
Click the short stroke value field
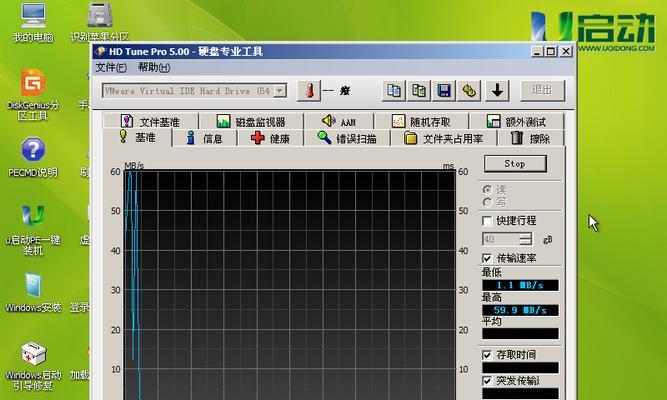coord(501,239)
